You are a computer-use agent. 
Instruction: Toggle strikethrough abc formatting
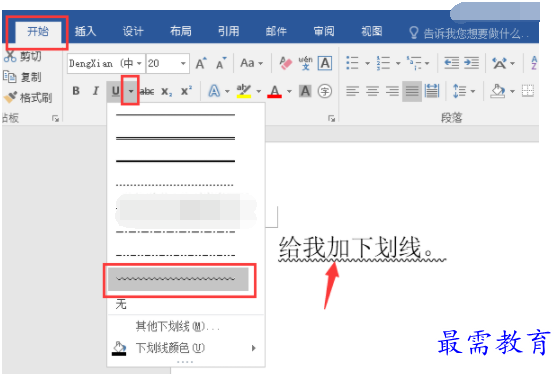(x=147, y=92)
